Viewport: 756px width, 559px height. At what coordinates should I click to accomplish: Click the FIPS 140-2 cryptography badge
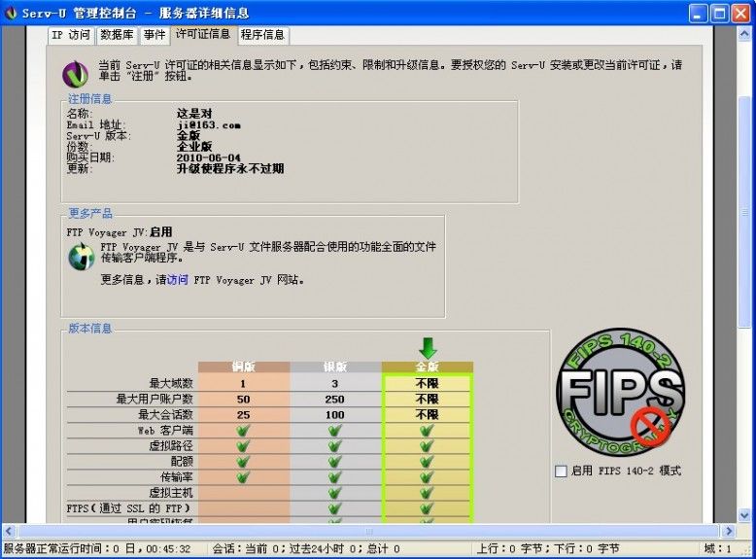pos(620,392)
